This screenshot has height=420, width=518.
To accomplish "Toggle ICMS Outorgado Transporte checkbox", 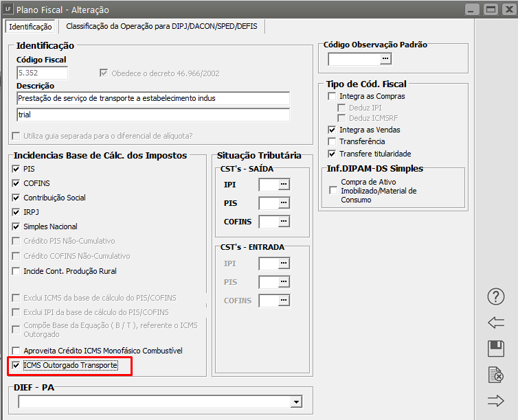I will [x=17, y=366].
